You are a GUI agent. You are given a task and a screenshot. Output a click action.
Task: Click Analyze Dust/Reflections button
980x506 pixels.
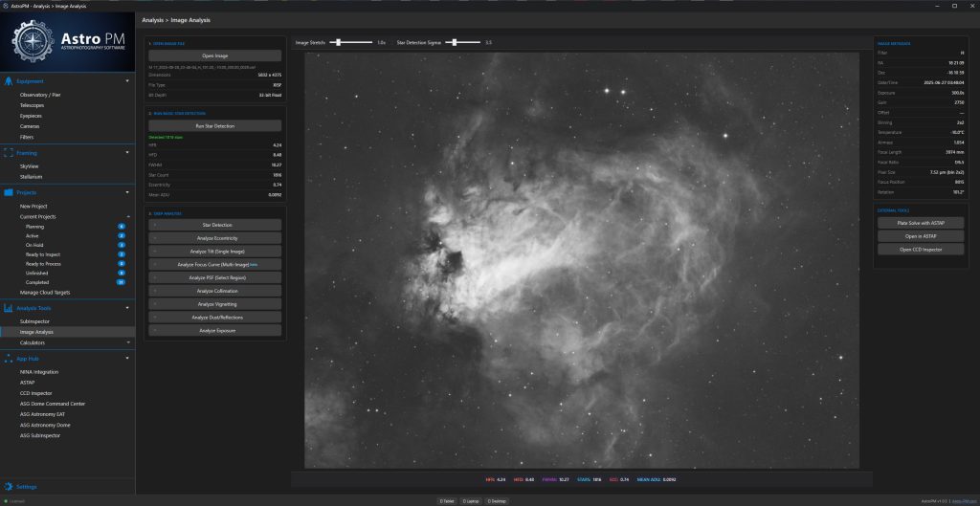[x=215, y=318]
